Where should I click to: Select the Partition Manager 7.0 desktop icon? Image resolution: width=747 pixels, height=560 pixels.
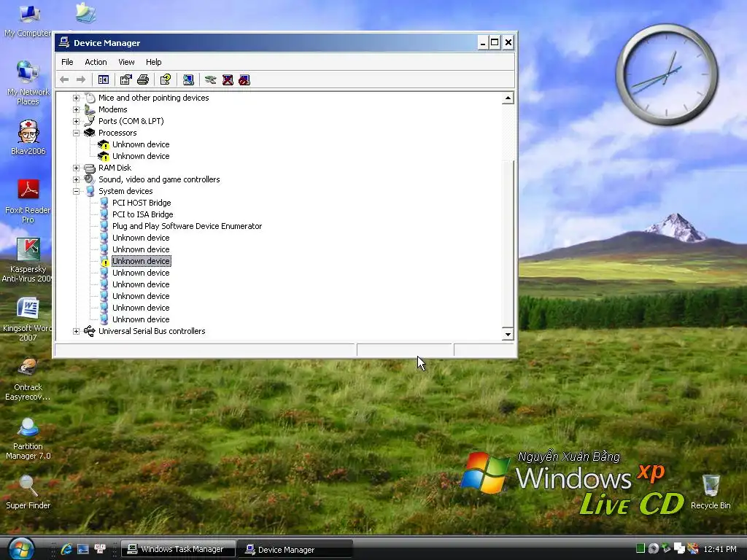[28, 437]
